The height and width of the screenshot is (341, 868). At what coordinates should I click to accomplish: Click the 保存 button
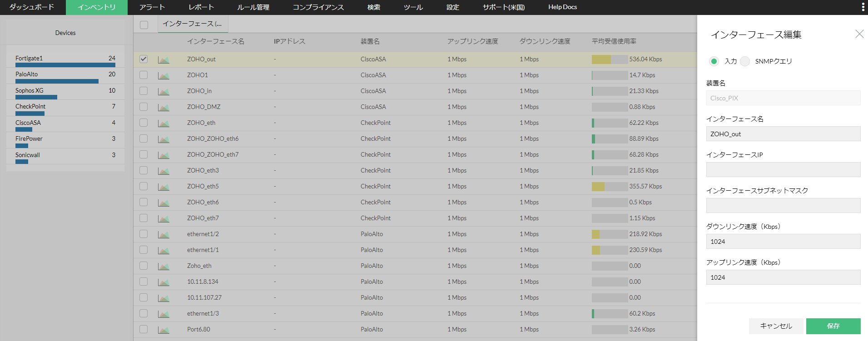[x=833, y=326]
